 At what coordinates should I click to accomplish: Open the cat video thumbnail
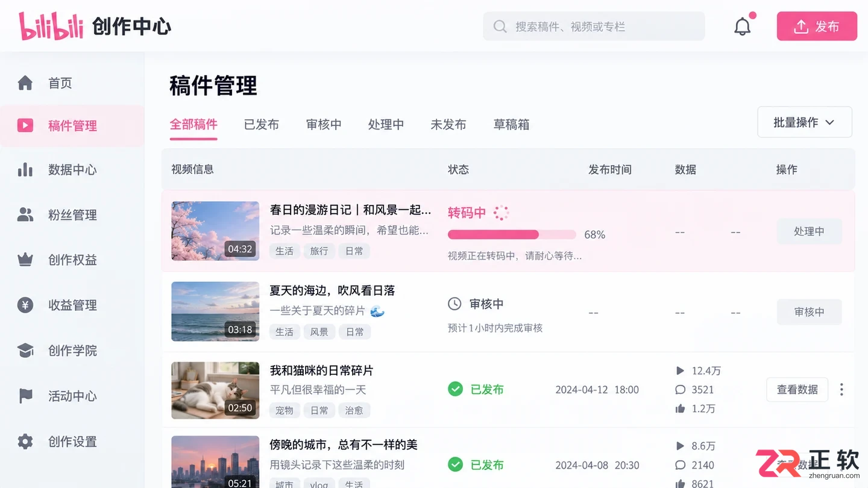(215, 390)
